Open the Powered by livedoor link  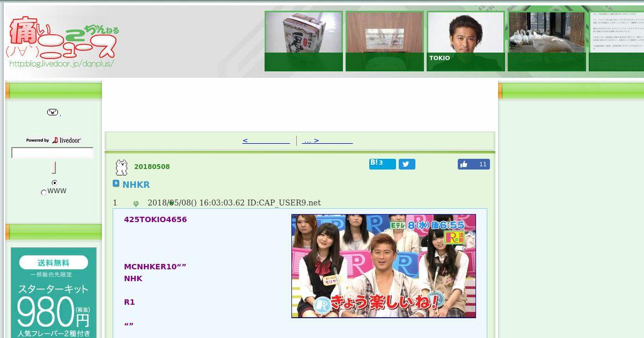coord(54,140)
